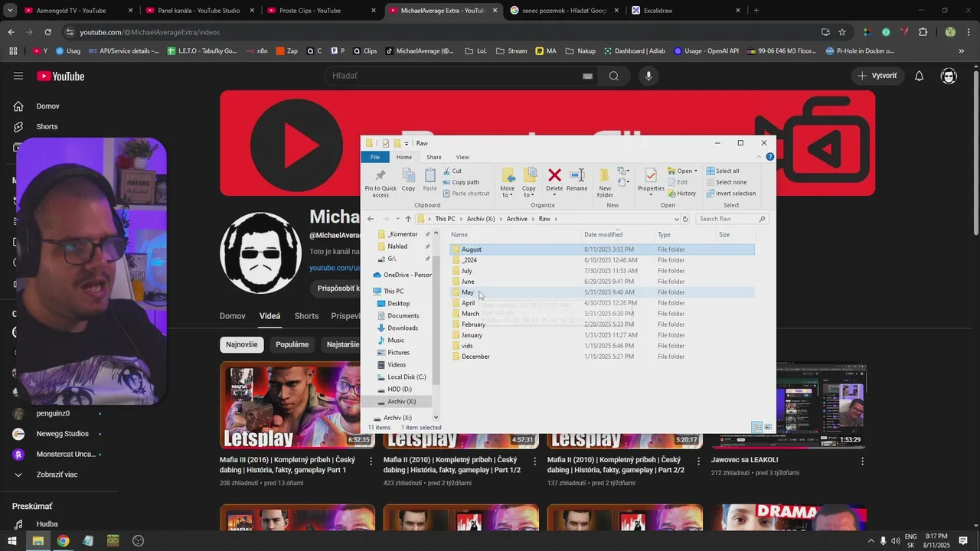
Task: Click Cut with scissors icon
Action: coord(452,171)
